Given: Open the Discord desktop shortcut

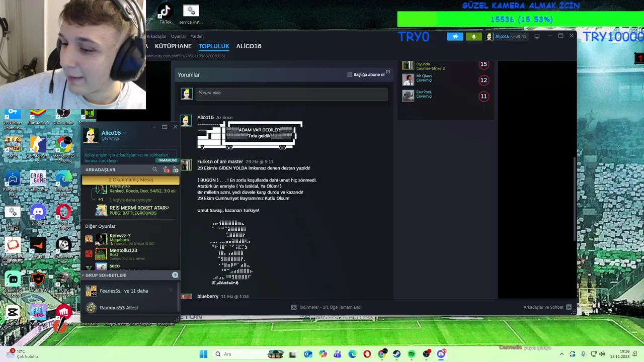Looking at the screenshot, I should pyautogui.click(x=38, y=215).
